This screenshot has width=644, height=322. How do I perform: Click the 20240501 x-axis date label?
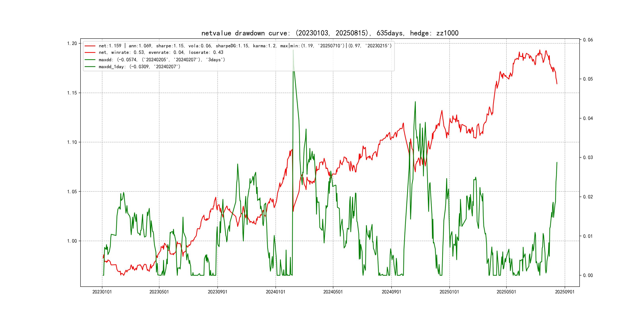point(333,292)
